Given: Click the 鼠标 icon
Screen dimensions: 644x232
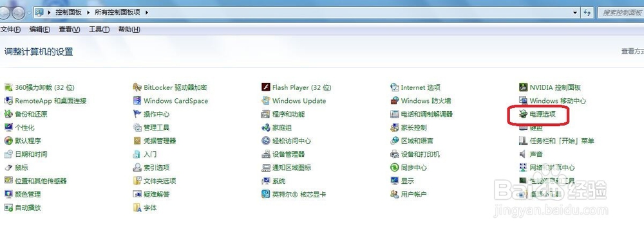Looking at the screenshot, I should coord(8,168).
